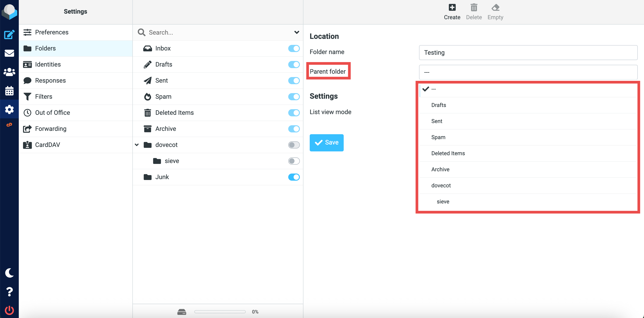This screenshot has height=318, width=644.
Task: Open the Mail envelope icon
Action: point(9,53)
